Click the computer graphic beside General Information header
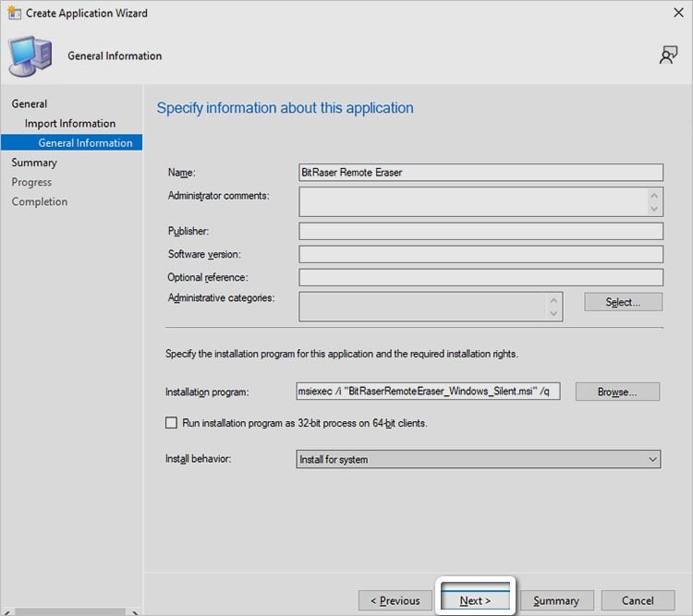The height and width of the screenshot is (616, 693). (x=30, y=56)
